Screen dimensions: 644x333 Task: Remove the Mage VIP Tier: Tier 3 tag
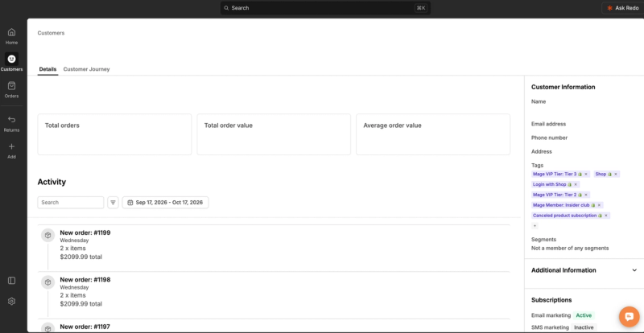pos(586,174)
